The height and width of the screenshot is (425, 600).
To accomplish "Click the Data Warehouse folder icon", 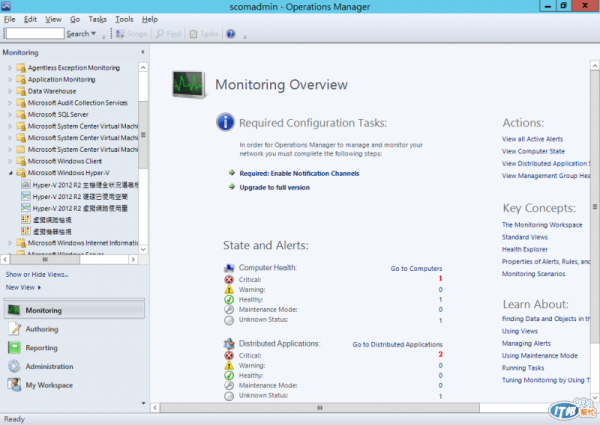I will point(21,91).
